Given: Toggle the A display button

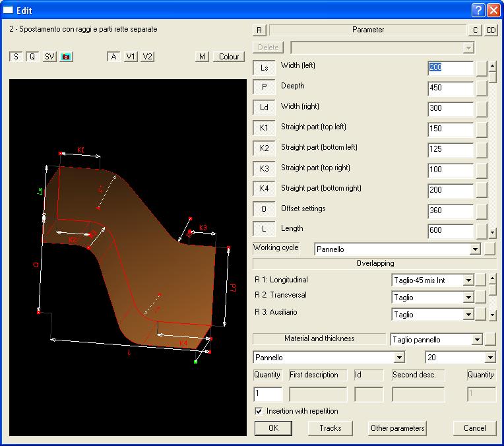Looking at the screenshot, I should tap(114, 57).
